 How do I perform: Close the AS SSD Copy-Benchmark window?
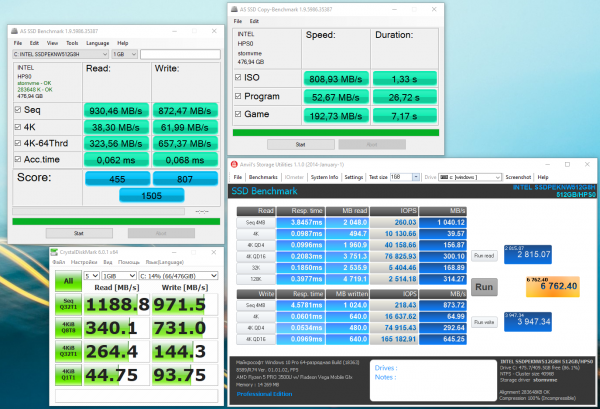point(434,9)
